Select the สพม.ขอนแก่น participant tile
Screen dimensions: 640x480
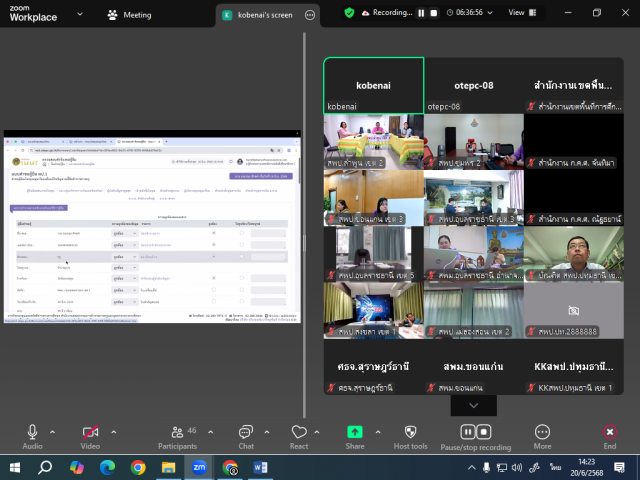pyautogui.click(x=474, y=367)
